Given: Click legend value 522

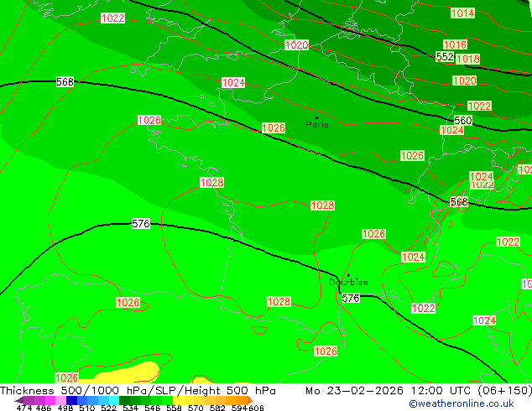Looking at the screenshot, I should [x=108, y=408].
